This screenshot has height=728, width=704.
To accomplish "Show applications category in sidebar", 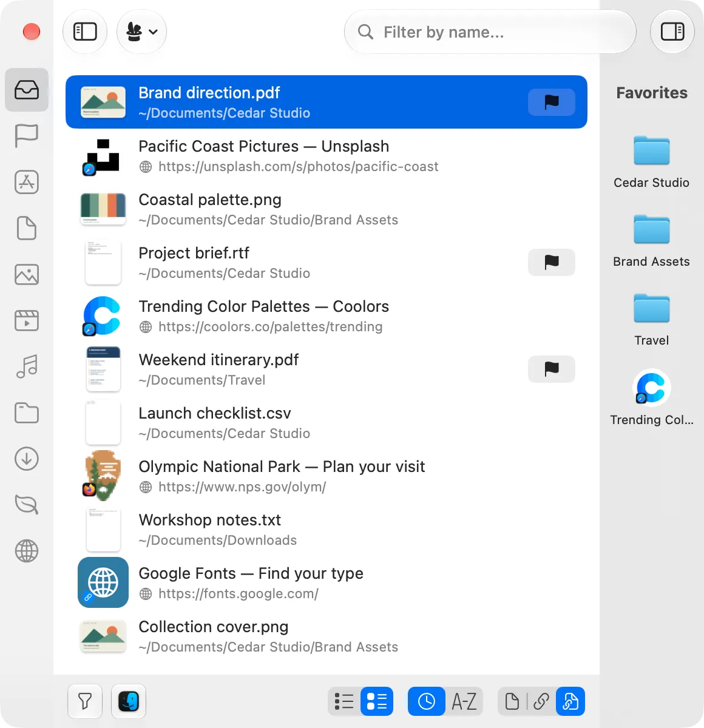I will point(27,182).
